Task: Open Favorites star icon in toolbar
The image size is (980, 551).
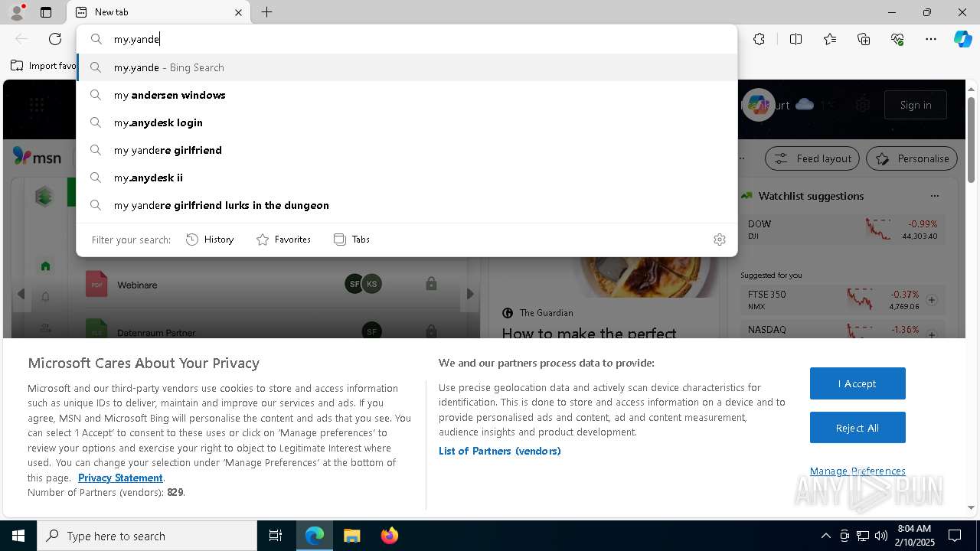Action: click(x=830, y=39)
